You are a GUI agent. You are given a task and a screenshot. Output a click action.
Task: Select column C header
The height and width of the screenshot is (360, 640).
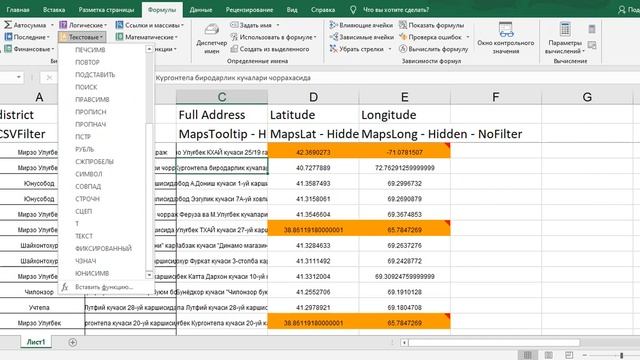222,97
